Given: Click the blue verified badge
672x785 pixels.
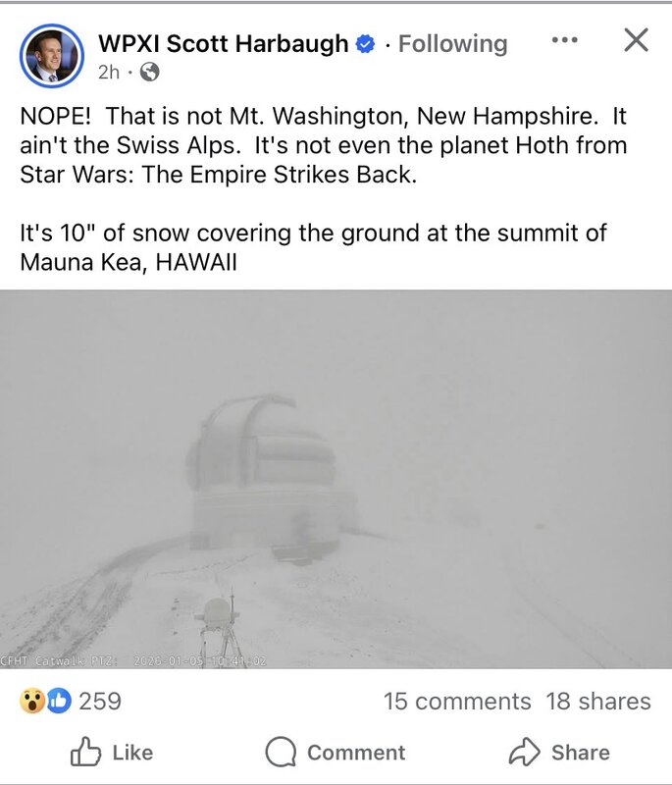Looking at the screenshot, I should point(365,44).
